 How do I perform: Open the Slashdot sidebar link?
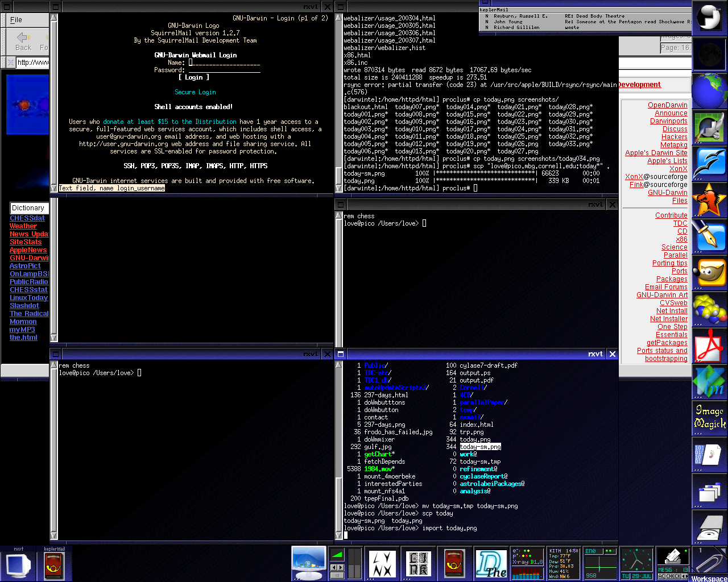pos(24,306)
